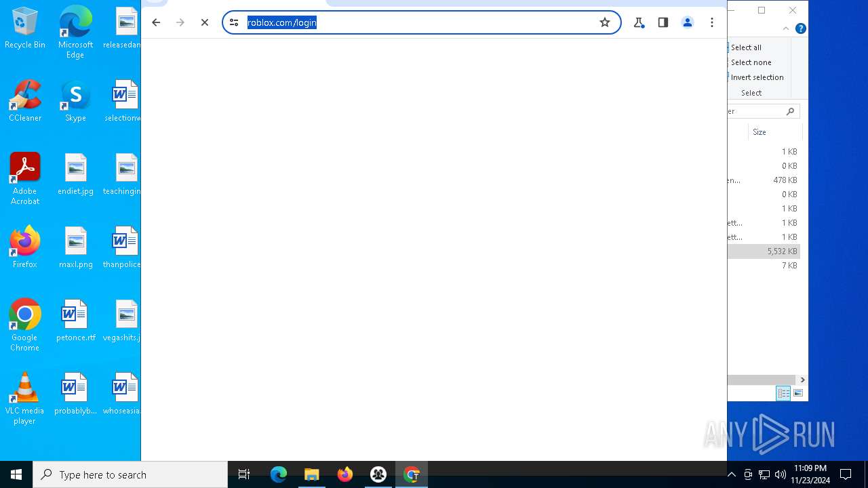Open Firefox from taskbar
Image resolution: width=868 pixels, height=488 pixels.
[345, 474]
